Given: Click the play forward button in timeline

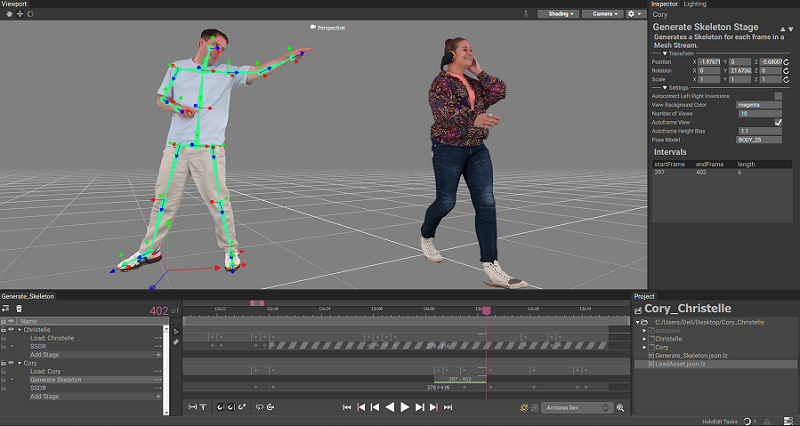Looking at the screenshot, I should 405,408.
